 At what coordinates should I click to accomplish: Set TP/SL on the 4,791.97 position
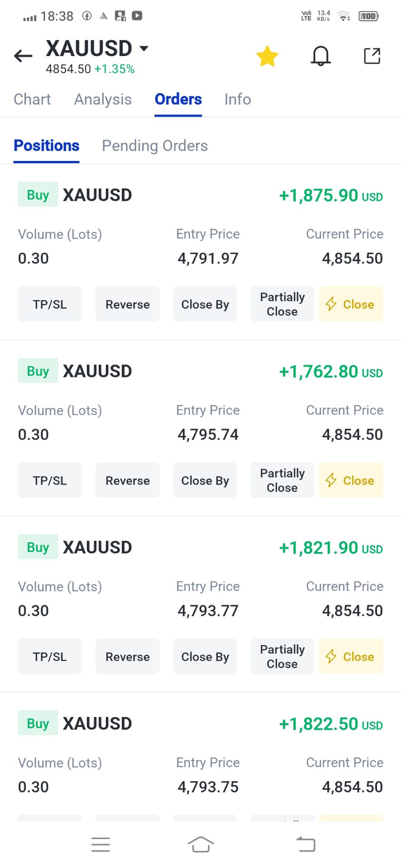point(50,304)
